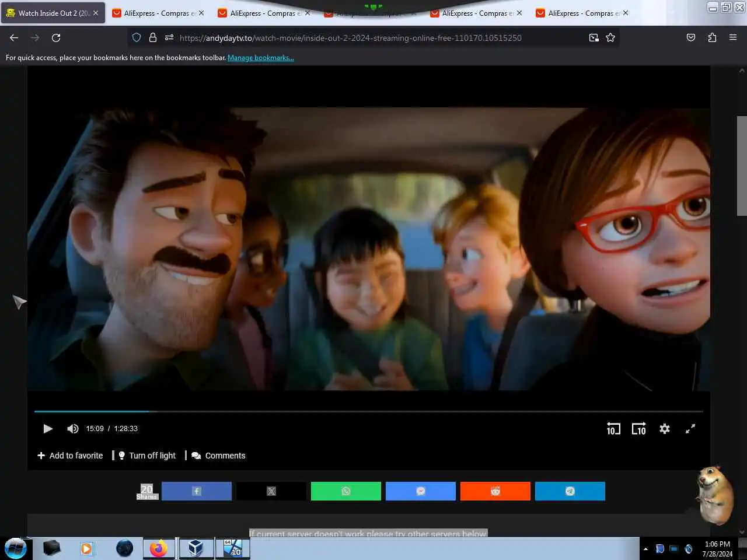Share the movie on Facebook
This screenshot has height=560, width=747.
pyautogui.click(x=197, y=491)
